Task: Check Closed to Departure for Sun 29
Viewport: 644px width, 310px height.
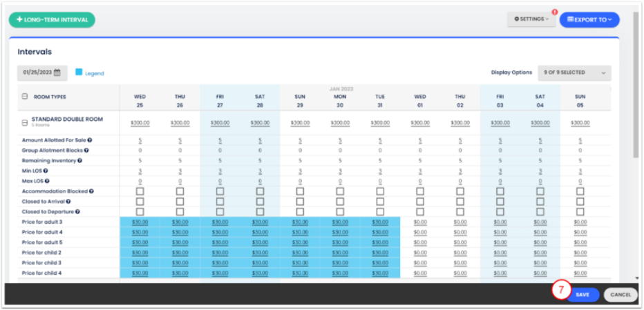Action: 300,211
